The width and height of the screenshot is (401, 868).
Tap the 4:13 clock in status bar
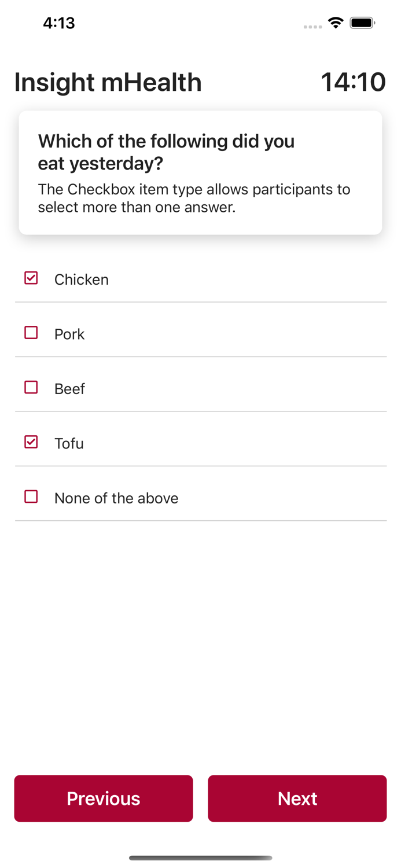click(59, 23)
